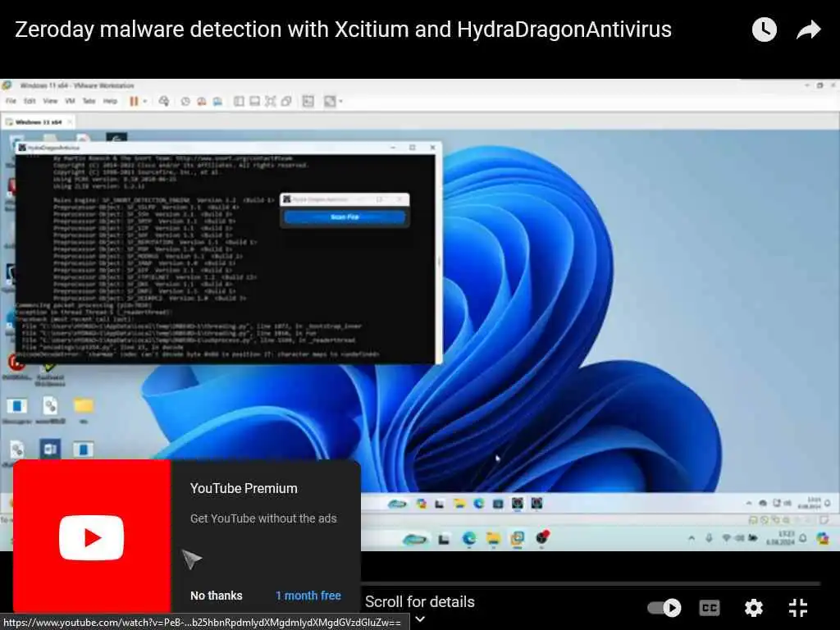Click VMware console view icon

click(x=308, y=101)
